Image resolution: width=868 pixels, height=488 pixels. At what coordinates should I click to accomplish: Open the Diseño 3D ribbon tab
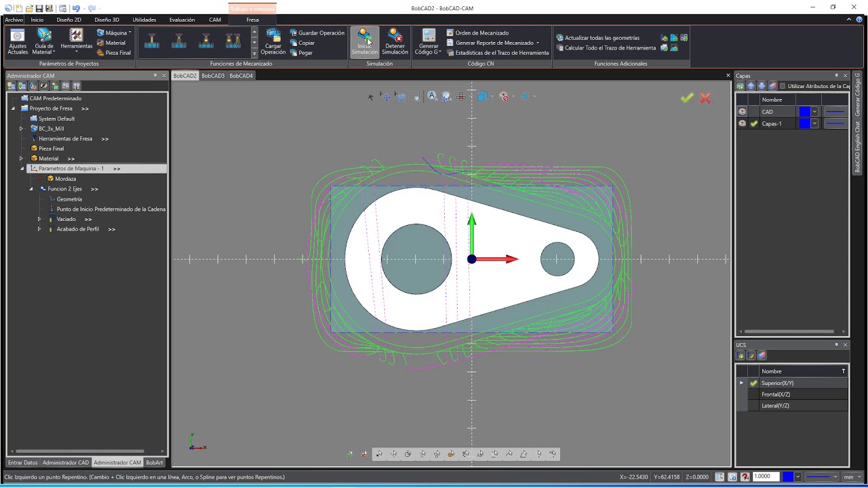click(106, 20)
